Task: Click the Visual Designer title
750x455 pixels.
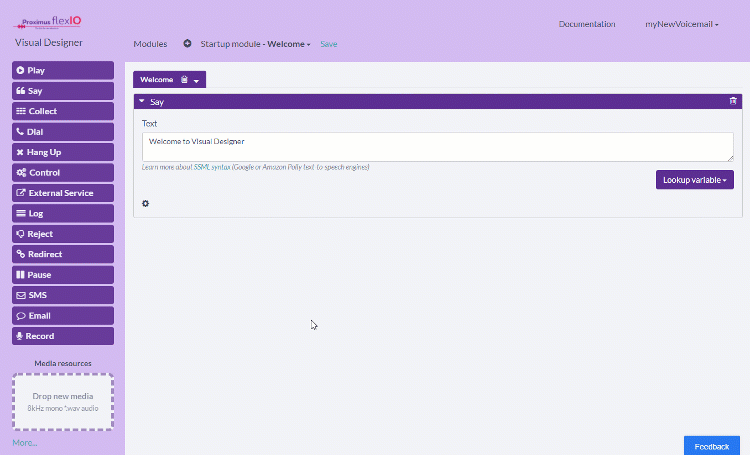Action: point(48,43)
